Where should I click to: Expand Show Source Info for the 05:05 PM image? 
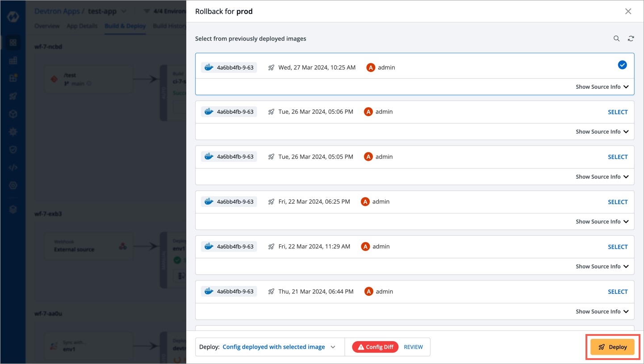point(602,176)
